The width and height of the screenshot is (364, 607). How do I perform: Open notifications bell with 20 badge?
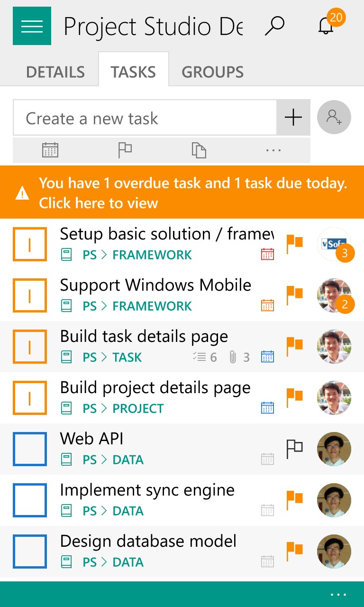click(x=327, y=26)
